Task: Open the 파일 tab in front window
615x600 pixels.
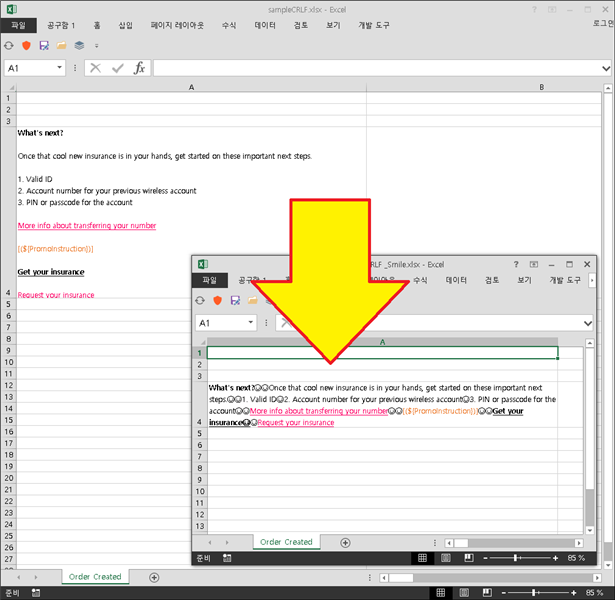Action: click(x=210, y=280)
